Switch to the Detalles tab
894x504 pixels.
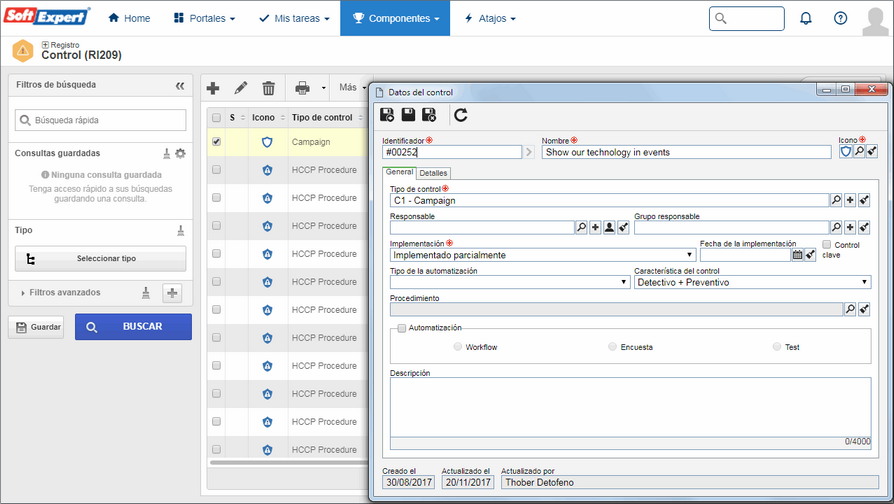[433, 173]
